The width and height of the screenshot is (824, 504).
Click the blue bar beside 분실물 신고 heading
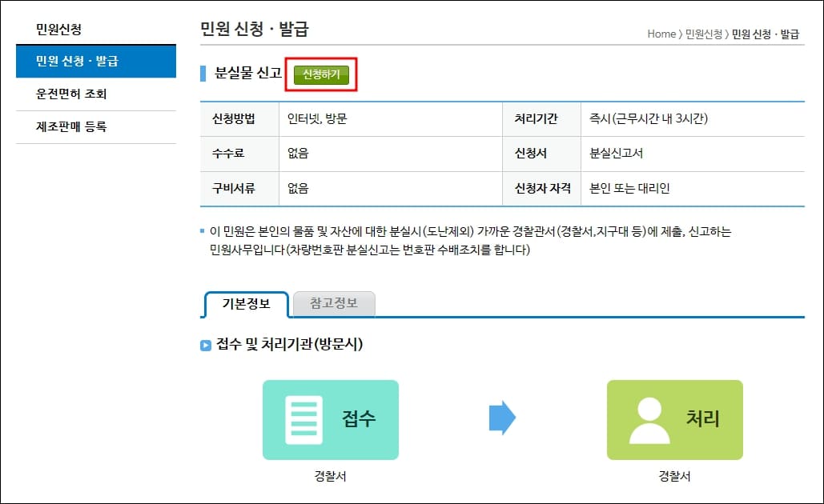tap(204, 74)
